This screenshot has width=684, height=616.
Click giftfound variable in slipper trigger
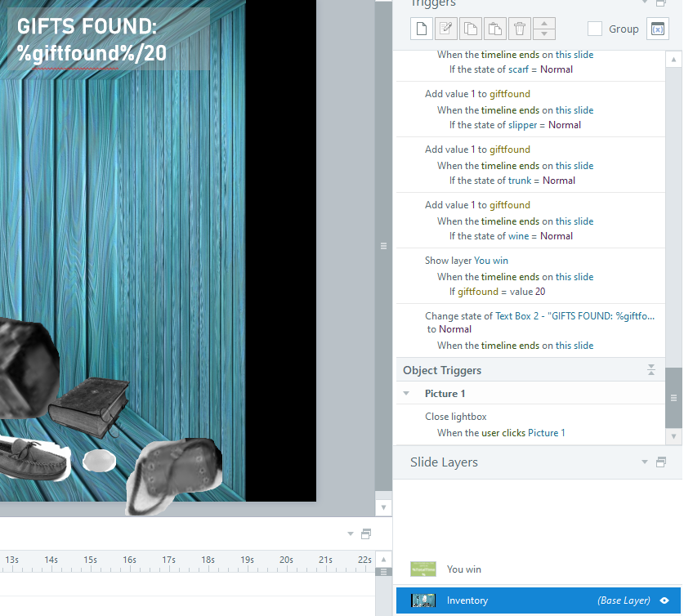click(x=509, y=94)
